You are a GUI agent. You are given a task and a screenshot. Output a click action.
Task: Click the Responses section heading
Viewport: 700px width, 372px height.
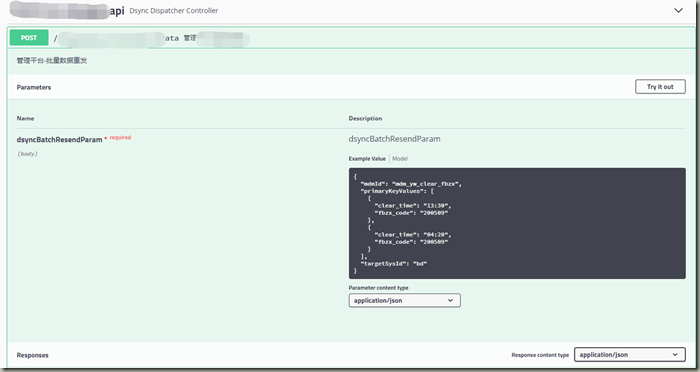pyautogui.click(x=33, y=355)
